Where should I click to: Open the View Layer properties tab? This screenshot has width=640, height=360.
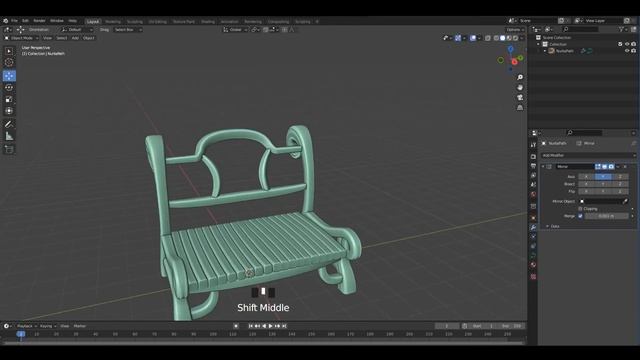click(x=533, y=176)
